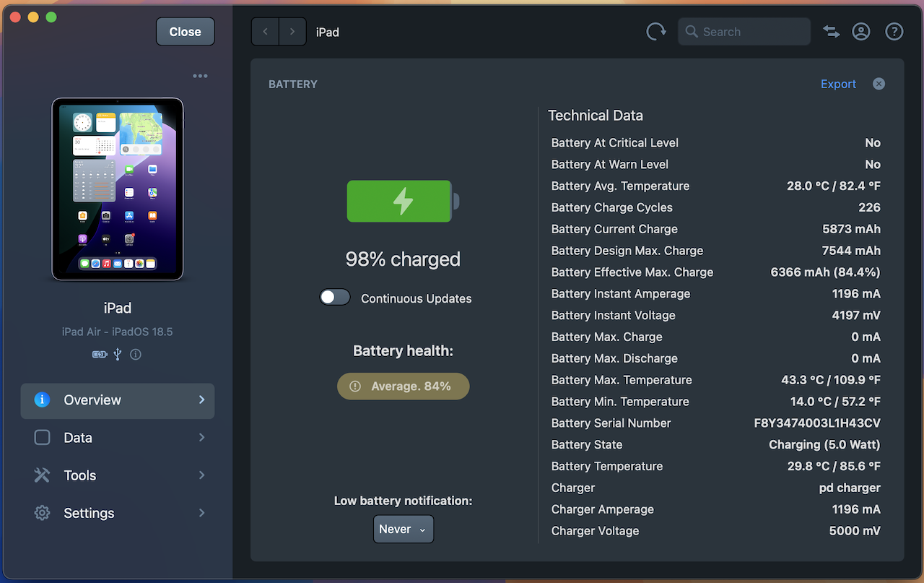Click the help question mark icon

tap(894, 32)
